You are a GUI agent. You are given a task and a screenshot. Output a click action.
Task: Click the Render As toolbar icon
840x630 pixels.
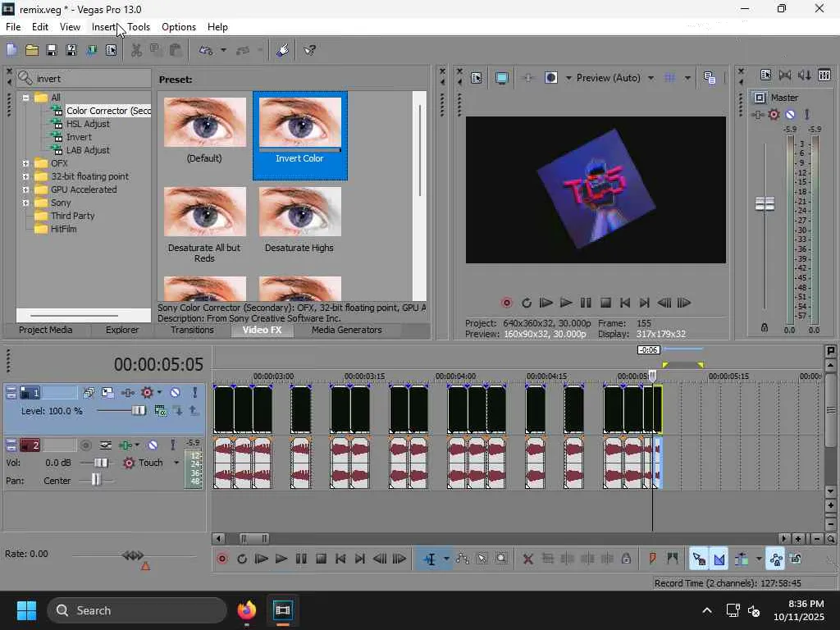point(91,50)
